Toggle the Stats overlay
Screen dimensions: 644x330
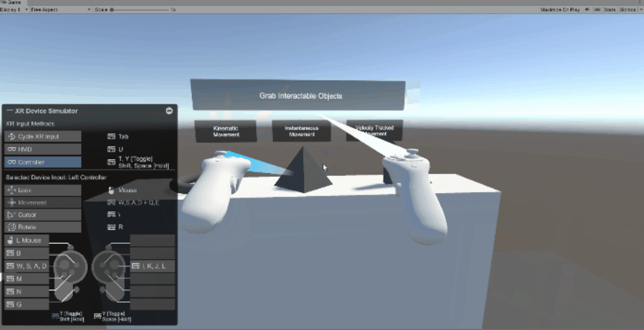point(609,10)
